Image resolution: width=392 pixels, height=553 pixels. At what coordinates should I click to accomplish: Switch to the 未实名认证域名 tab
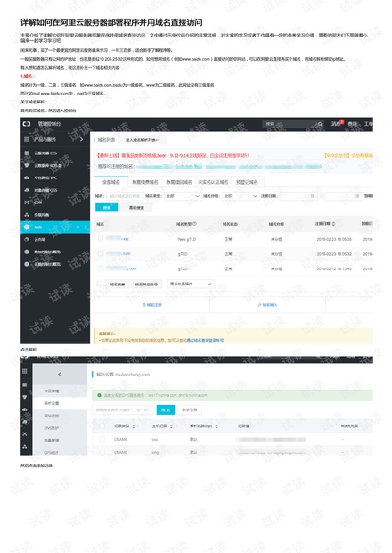(213, 182)
